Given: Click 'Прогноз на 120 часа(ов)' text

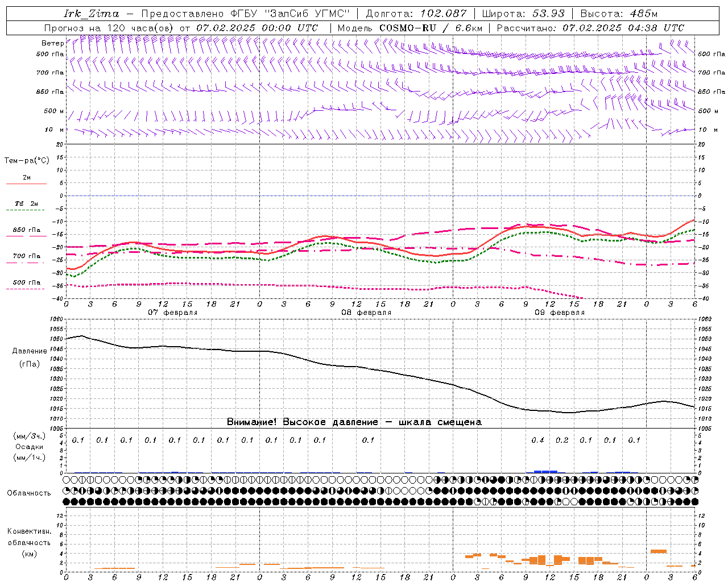Looking at the screenshot, I should pyautogui.click(x=110, y=28).
